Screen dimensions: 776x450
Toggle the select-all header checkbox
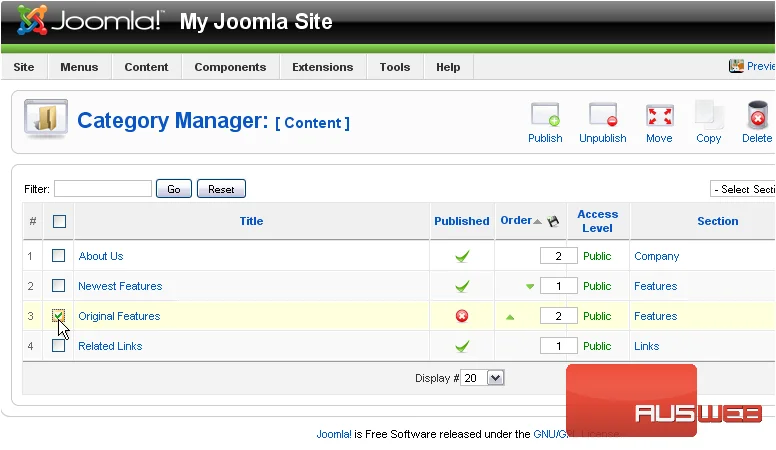coord(59,221)
